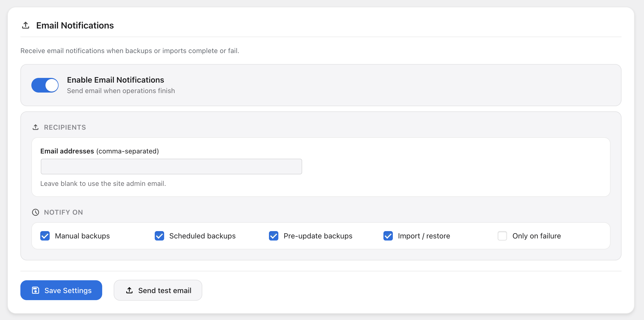Uncheck the Manual backups option

click(45, 236)
